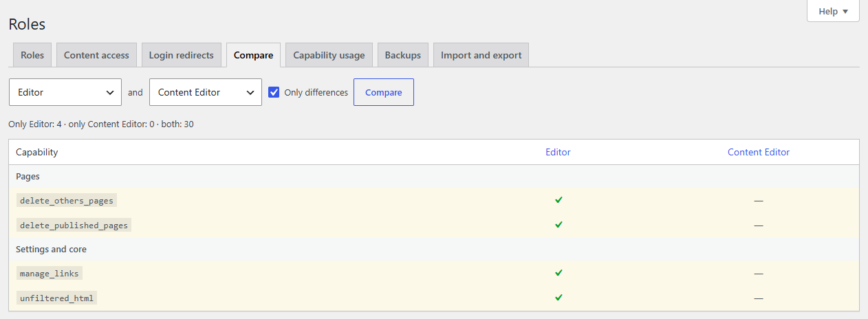
Task: Open the Login redirects tab
Action: coord(182,55)
